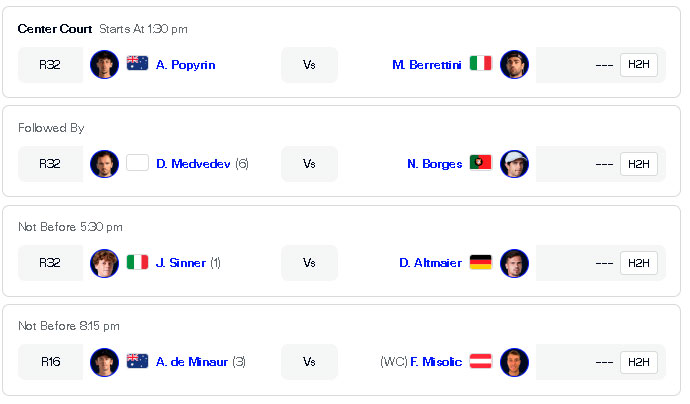
Task: Click Australian flag beside A. Popyrin
Action: coord(138,65)
